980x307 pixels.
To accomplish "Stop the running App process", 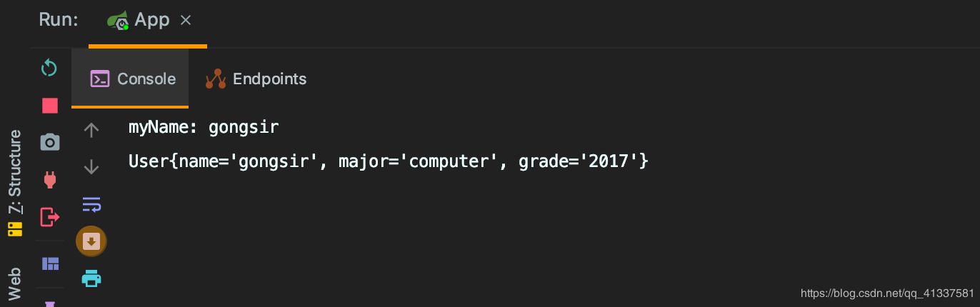I will coord(49,106).
